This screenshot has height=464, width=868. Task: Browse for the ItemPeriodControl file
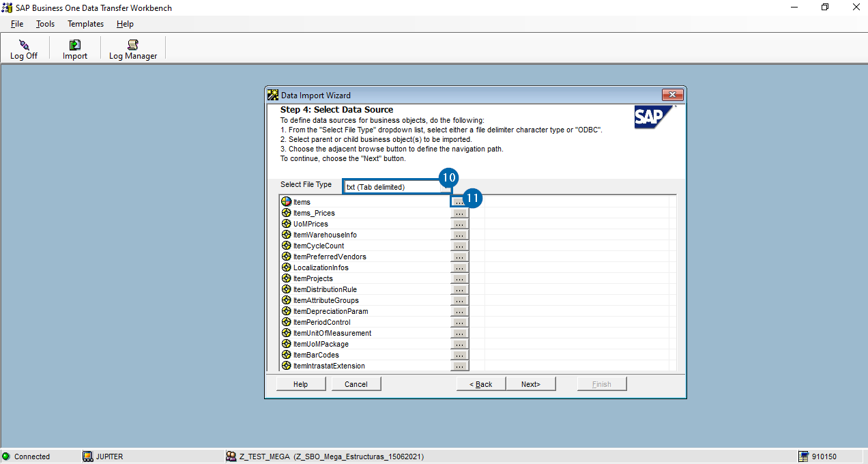click(x=459, y=322)
